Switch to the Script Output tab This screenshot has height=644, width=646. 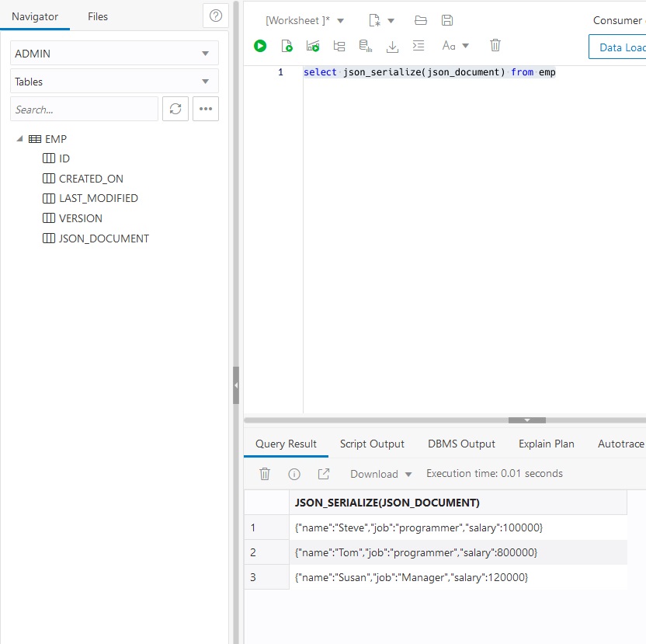(372, 444)
